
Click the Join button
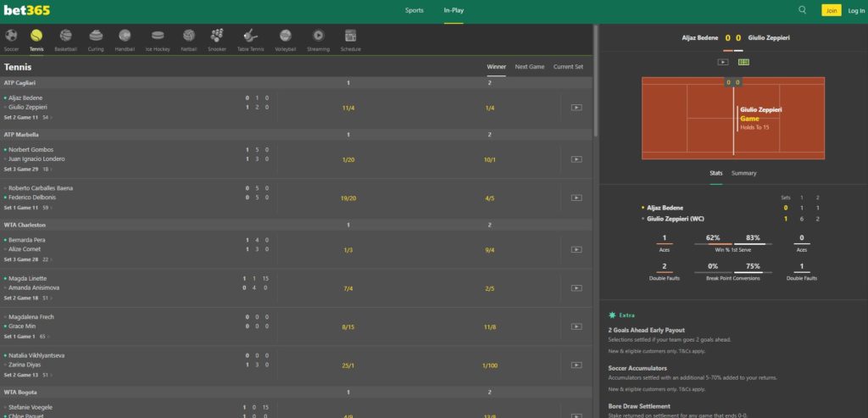pyautogui.click(x=831, y=10)
